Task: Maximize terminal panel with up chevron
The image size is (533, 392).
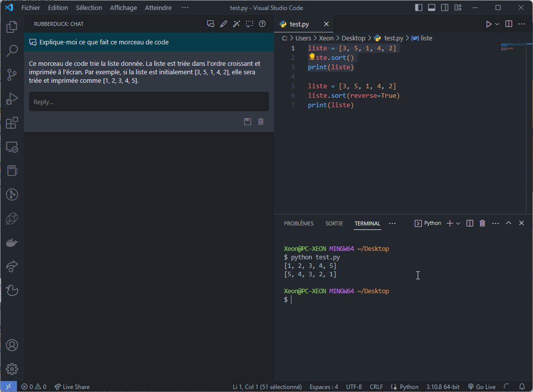Action: pyautogui.click(x=509, y=223)
